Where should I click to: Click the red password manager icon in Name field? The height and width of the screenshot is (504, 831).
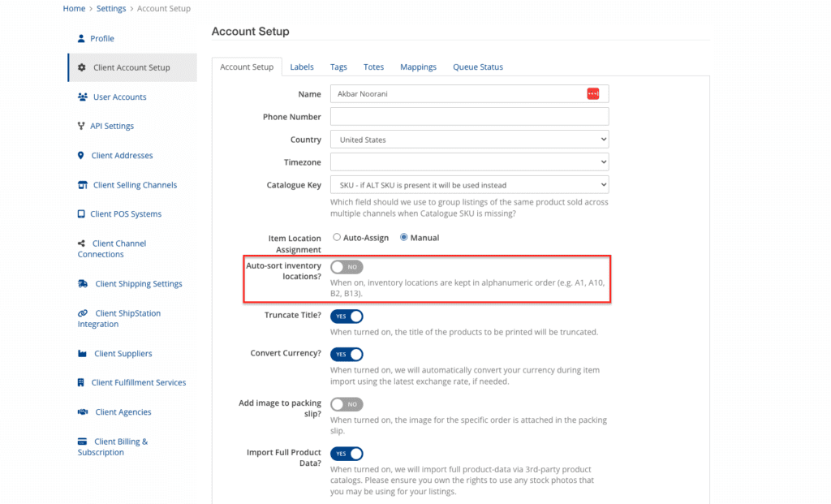point(592,94)
